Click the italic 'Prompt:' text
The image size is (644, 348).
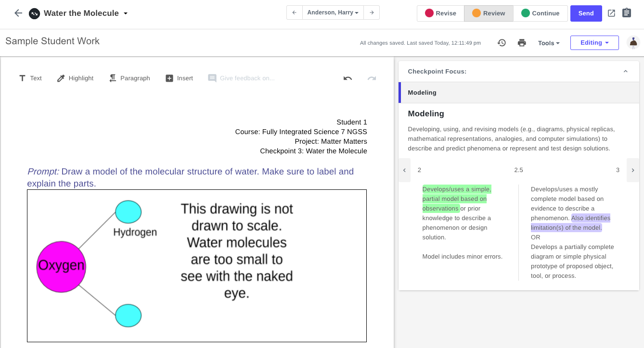(43, 172)
